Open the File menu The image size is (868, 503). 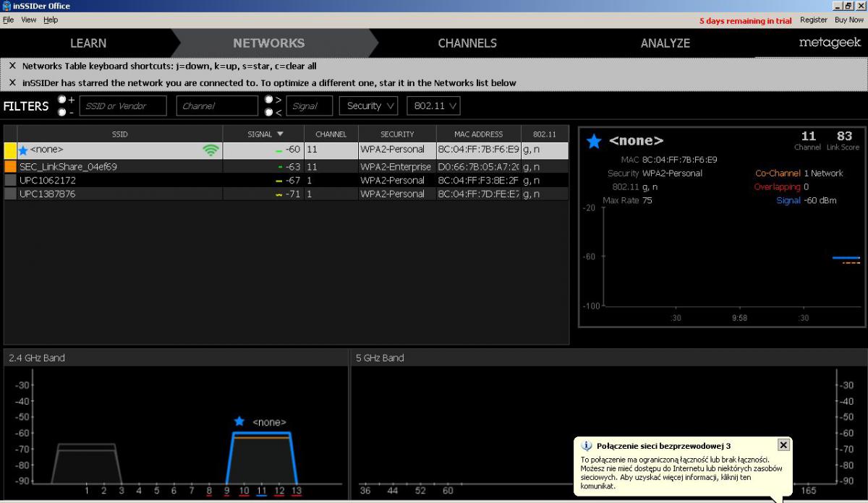(x=8, y=20)
